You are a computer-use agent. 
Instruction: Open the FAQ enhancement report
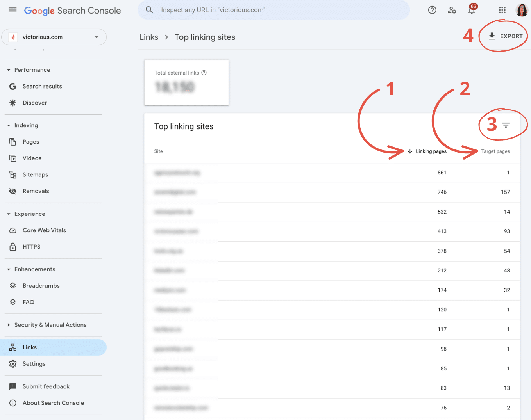pos(29,302)
